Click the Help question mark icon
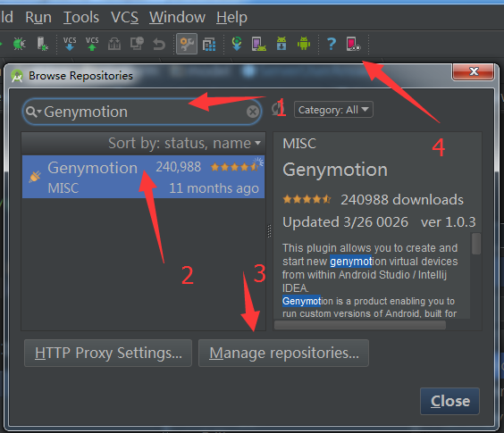 coord(331,44)
